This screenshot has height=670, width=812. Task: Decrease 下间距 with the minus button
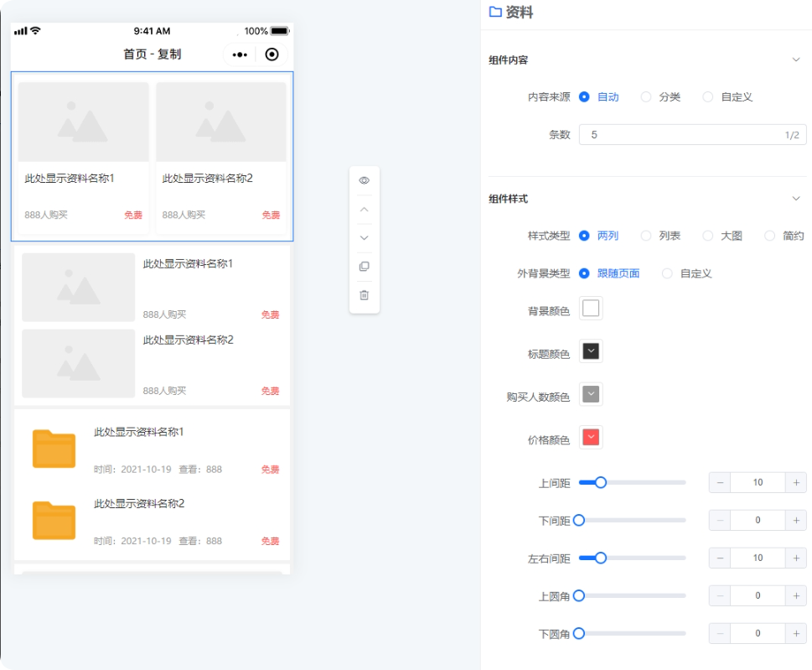720,520
